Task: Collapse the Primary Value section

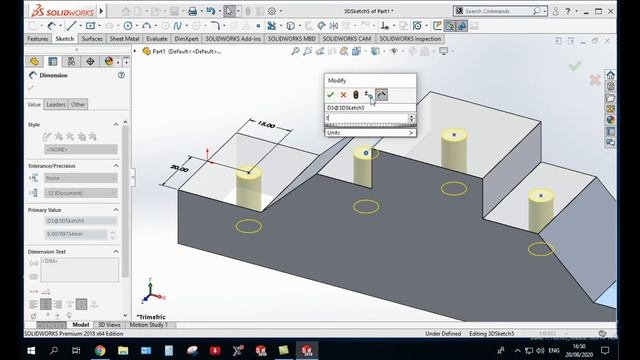Action: pos(116,210)
